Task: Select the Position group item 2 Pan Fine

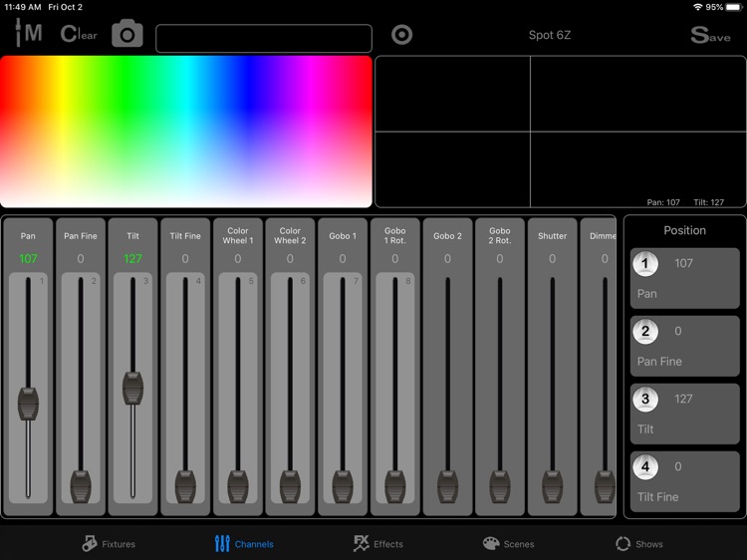Action: point(684,346)
